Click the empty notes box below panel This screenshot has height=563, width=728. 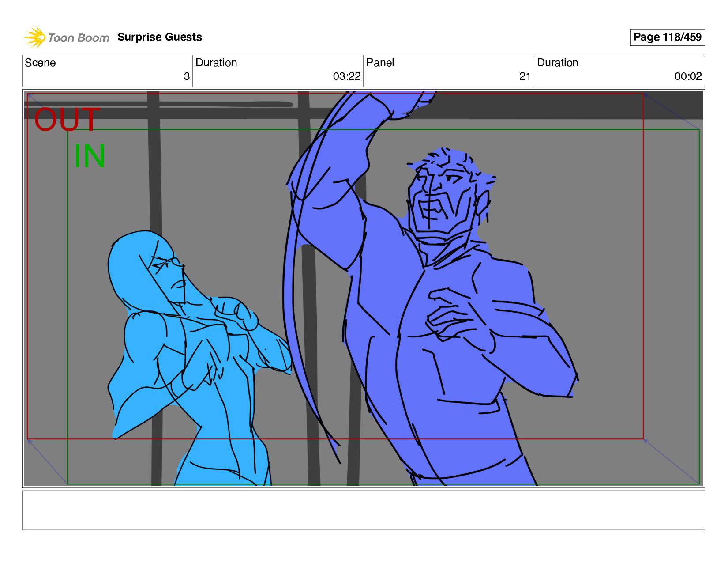click(x=363, y=510)
